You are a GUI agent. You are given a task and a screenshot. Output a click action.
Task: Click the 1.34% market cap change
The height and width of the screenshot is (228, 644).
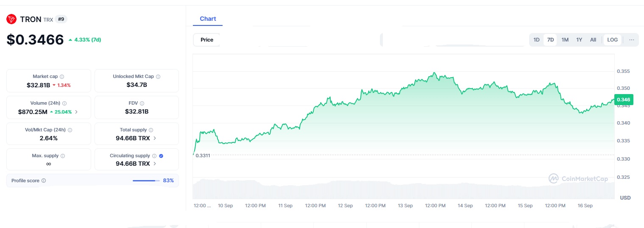[61, 85]
